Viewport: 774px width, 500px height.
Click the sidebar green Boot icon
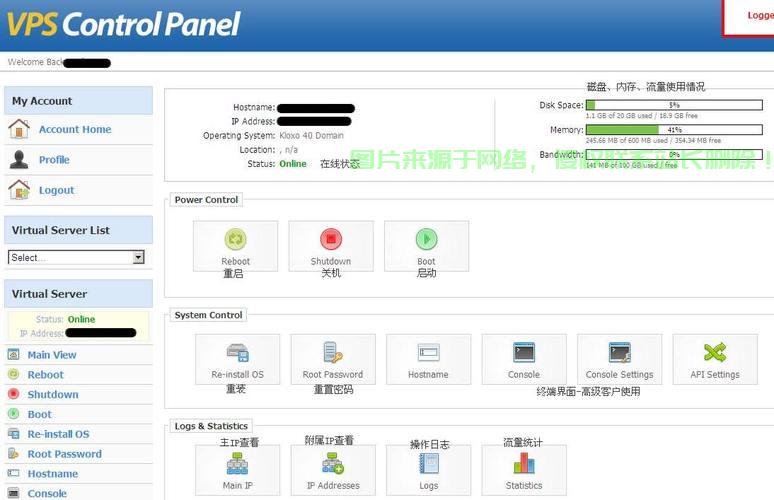coord(14,414)
